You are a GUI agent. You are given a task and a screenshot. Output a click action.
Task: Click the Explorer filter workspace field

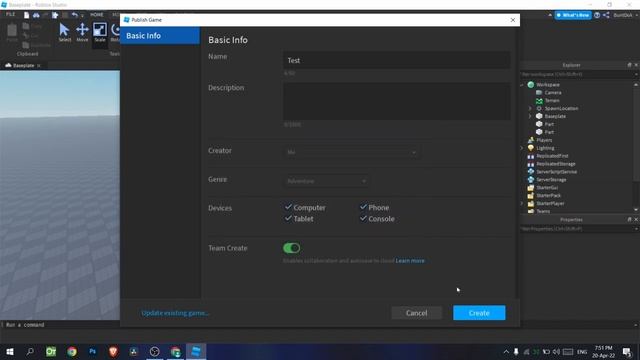[576, 74]
